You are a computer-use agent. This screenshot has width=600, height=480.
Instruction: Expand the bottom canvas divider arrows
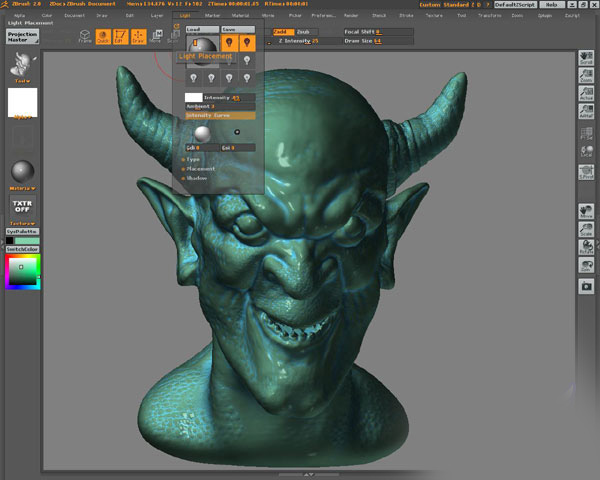click(308, 475)
